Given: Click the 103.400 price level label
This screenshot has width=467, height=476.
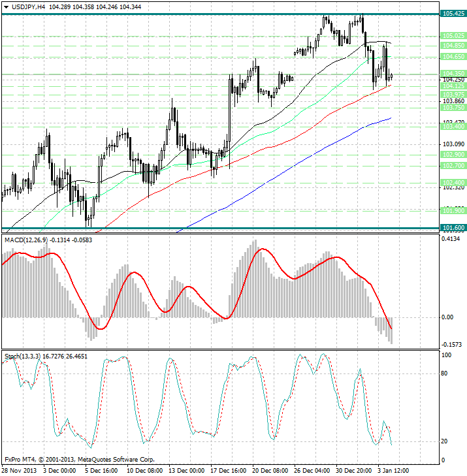Looking at the screenshot, I should pos(453,127).
